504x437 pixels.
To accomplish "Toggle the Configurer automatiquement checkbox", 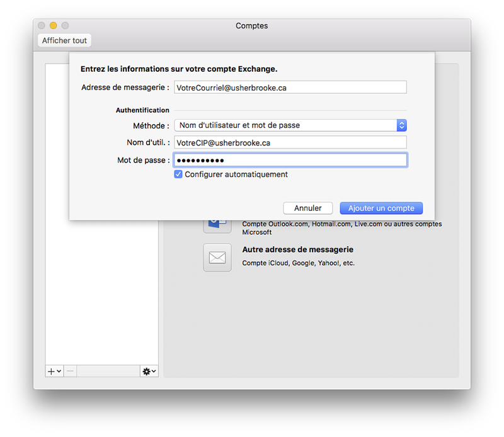I will (x=179, y=174).
